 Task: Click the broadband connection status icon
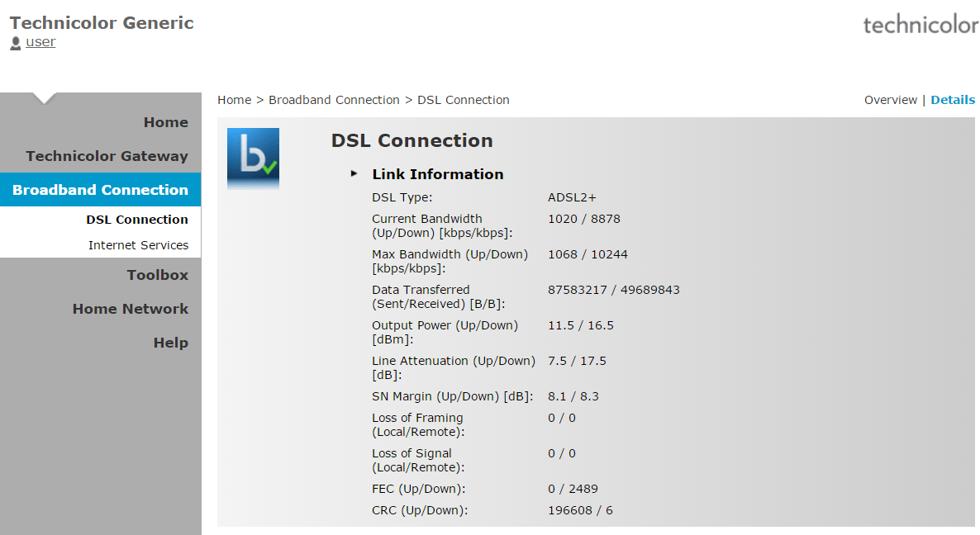pos(253,159)
